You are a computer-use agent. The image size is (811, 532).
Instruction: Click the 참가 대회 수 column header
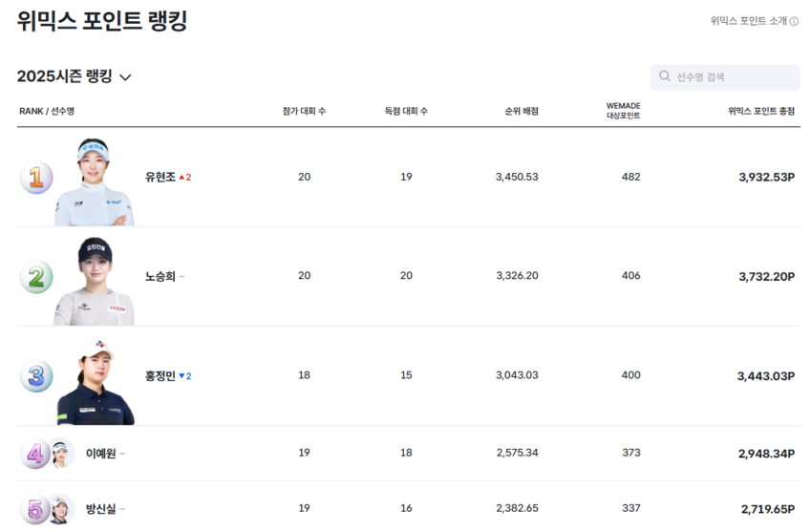coord(304,112)
